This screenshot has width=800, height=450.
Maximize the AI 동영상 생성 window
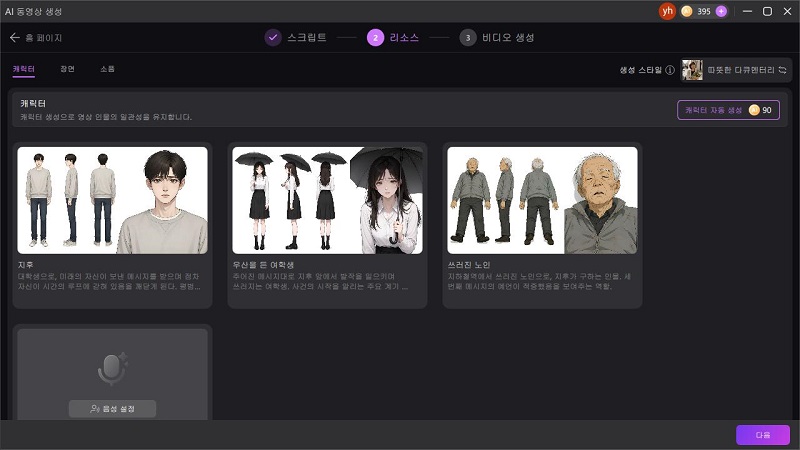[x=767, y=11]
